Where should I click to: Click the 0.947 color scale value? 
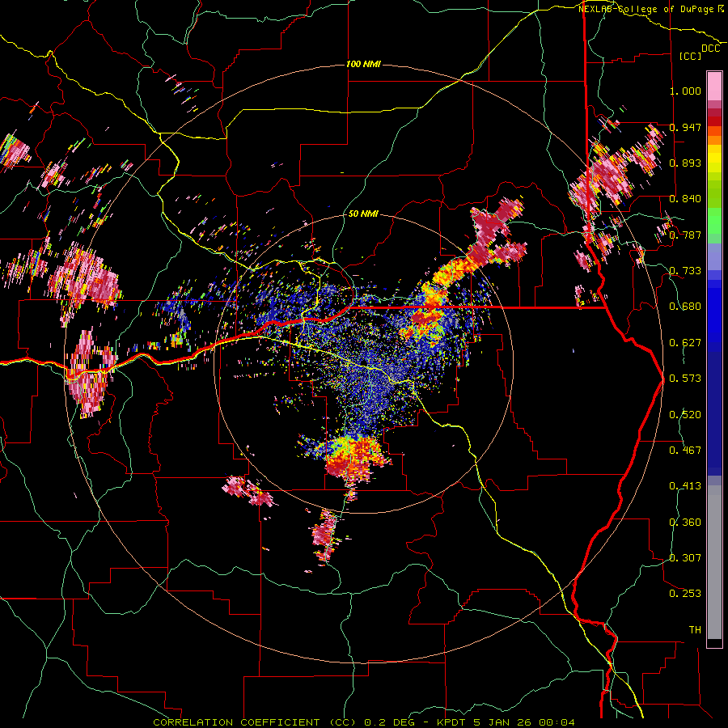[685, 127]
